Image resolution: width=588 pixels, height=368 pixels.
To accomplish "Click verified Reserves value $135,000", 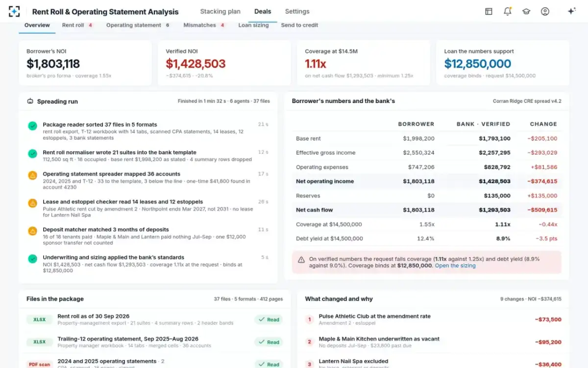I will pos(497,195).
